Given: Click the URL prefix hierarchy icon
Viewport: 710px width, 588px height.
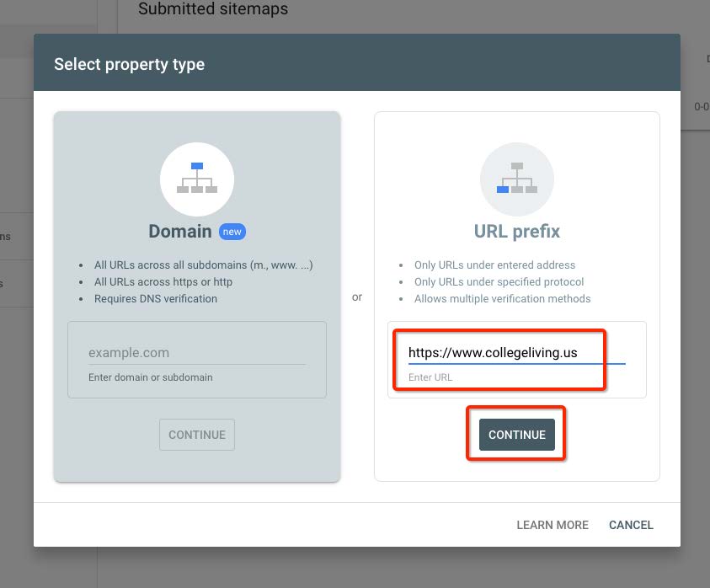Looking at the screenshot, I should pos(516,179).
